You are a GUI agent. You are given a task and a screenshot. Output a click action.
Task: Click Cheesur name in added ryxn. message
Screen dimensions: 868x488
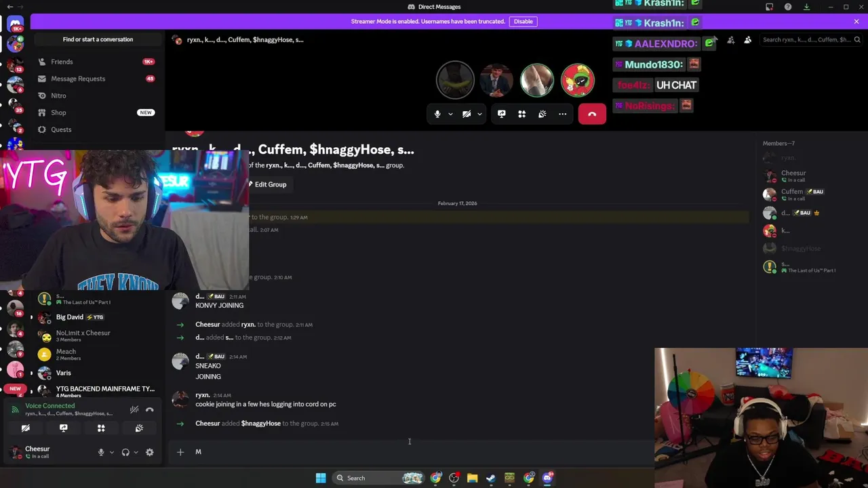[x=208, y=325]
